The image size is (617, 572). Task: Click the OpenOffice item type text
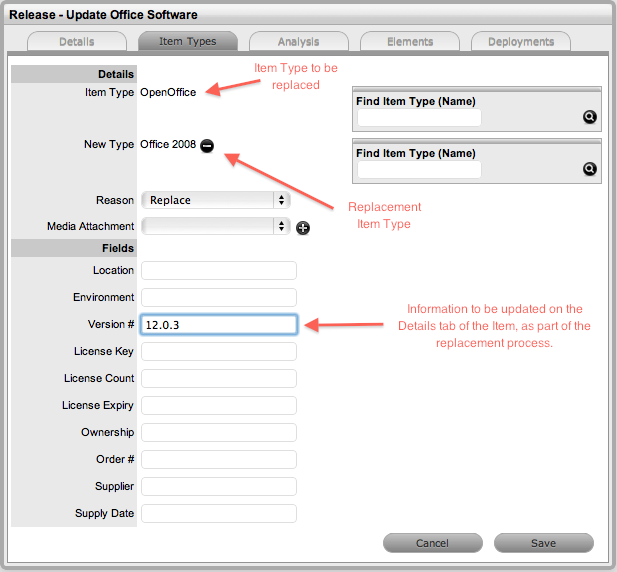pos(168,92)
